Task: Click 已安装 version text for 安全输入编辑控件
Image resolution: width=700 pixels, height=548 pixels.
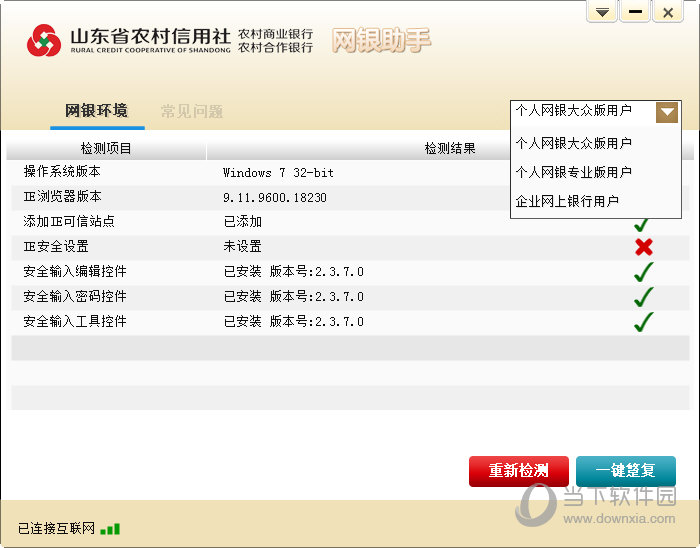Action: tap(294, 271)
